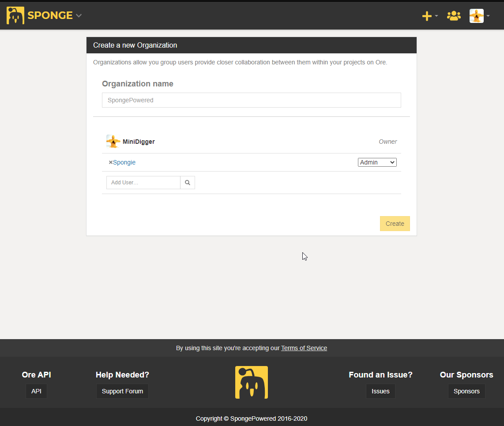Click the Sponge logo icon in header

[x=15, y=15]
